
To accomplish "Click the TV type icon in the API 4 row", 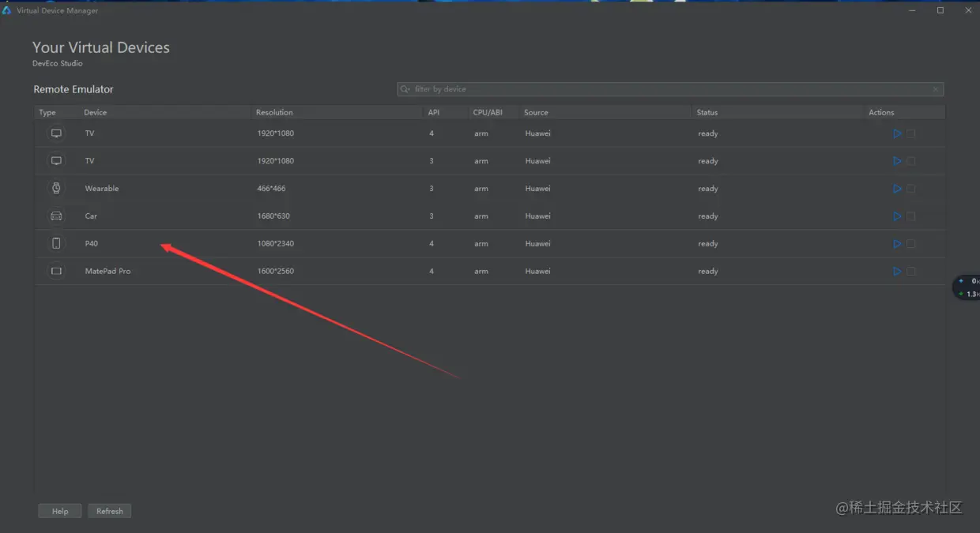I will (56, 133).
